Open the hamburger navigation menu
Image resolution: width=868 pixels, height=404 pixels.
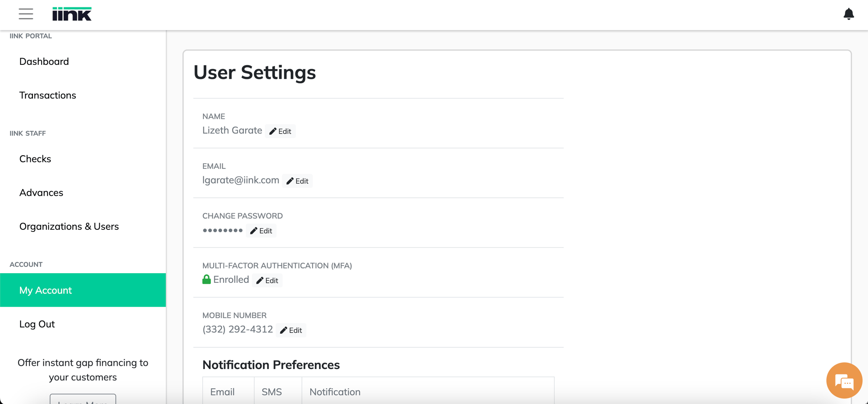pyautogui.click(x=26, y=14)
